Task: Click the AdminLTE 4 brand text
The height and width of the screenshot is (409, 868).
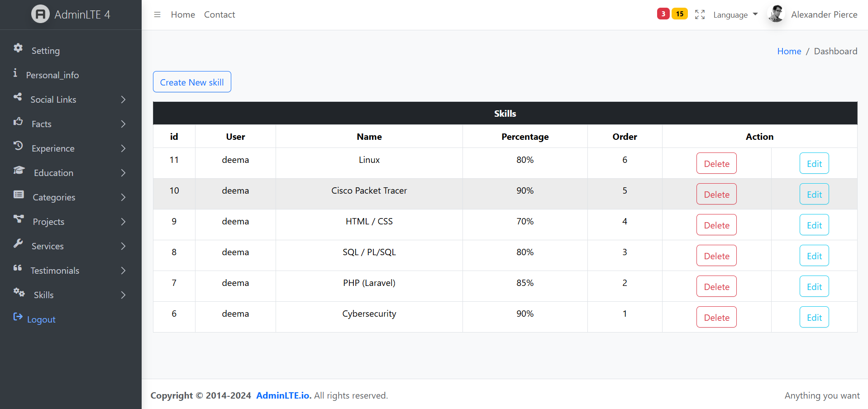Action: click(x=82, y=14)
